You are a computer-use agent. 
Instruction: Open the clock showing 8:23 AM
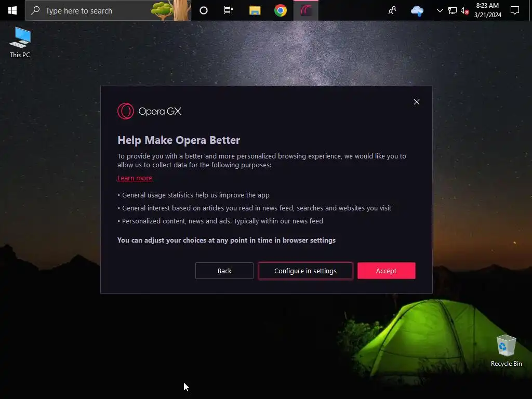click(487, 10)
